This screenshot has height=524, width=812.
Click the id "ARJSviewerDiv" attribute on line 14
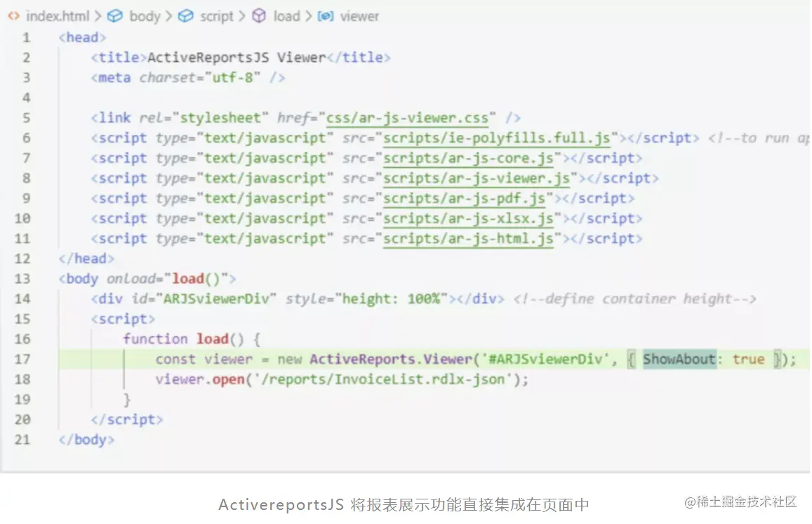[x=204, y=299]
